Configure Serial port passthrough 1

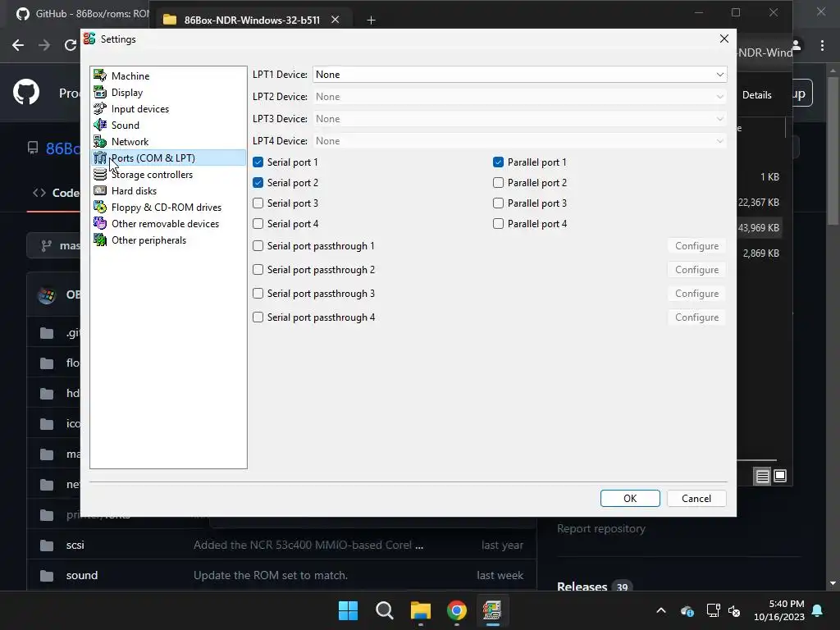pyautogui.click(x=696, y=246)
